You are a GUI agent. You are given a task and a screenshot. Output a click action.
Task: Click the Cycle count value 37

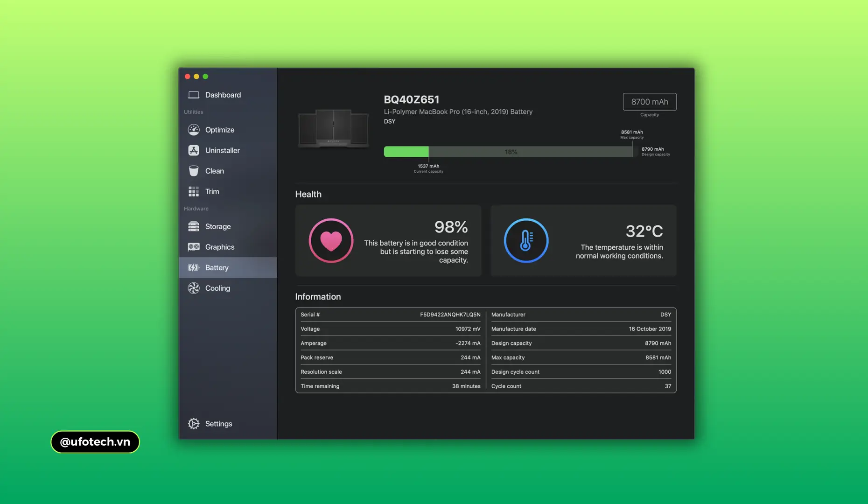click(x=668, y=386)
